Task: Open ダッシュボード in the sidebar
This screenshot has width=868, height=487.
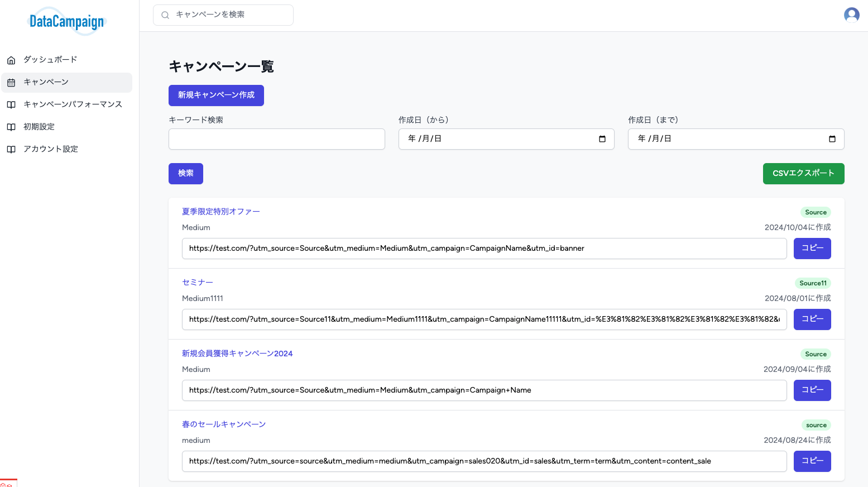Action: [x=67, y=60]
